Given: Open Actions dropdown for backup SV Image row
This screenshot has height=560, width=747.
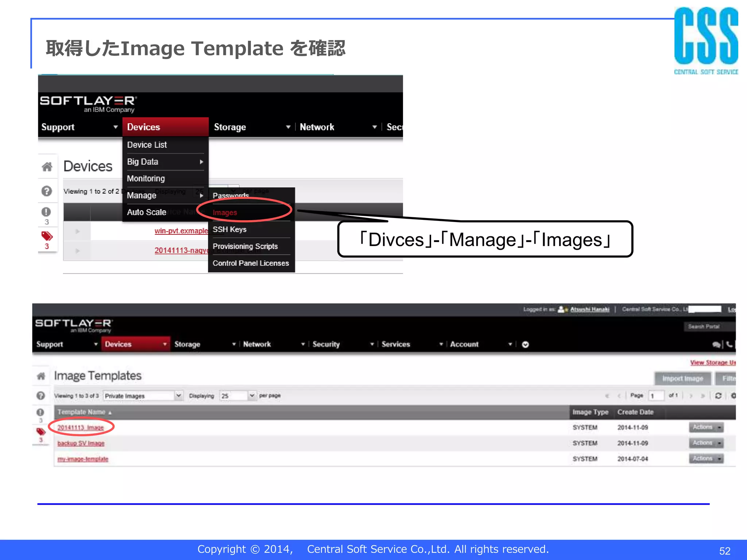Looking at the screenshot, I should click(x=706, y=443).
